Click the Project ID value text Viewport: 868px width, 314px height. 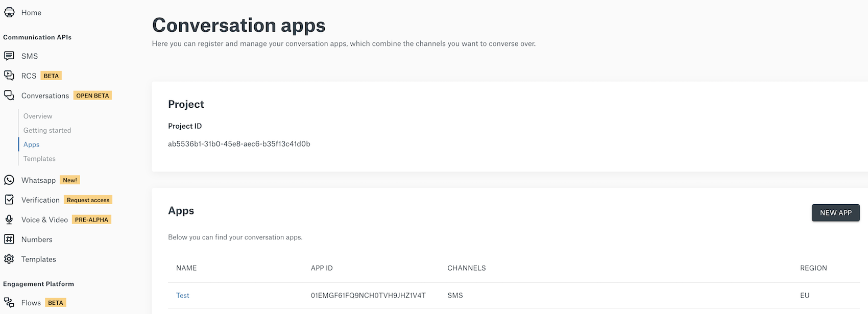click(x=239, y=144)
